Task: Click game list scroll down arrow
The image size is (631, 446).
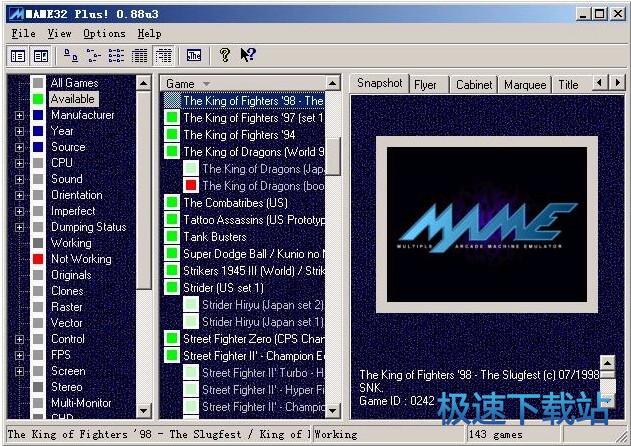Action: coord(332,411)
